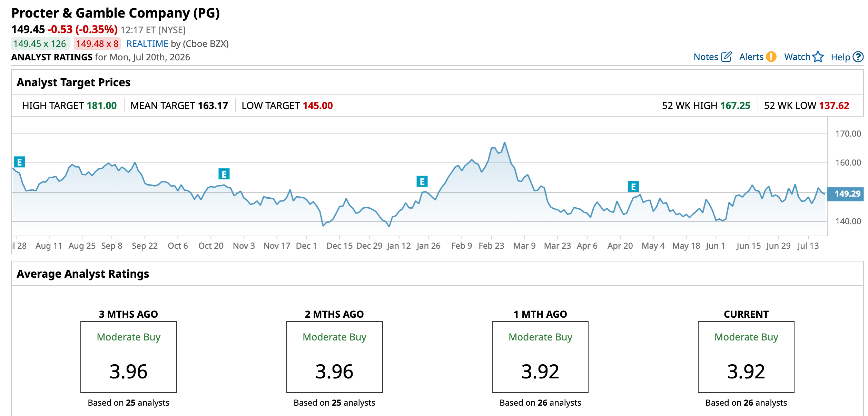The width and height of the screenshot is (868, 416).
Task: Click the price change -0.53 (-0.35%)
Action: (82, 29)
